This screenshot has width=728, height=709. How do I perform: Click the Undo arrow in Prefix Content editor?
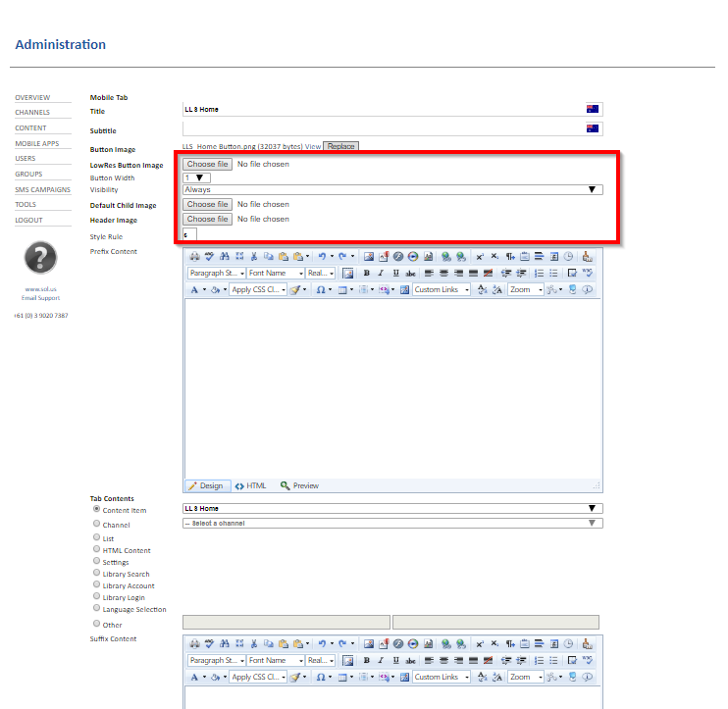pyautogui.click(x=322, y=256)
